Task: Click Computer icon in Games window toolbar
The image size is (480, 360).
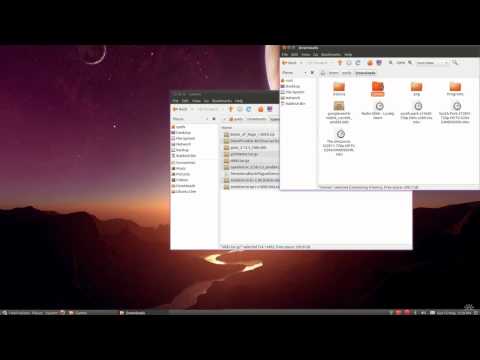Action: point(270,109)
